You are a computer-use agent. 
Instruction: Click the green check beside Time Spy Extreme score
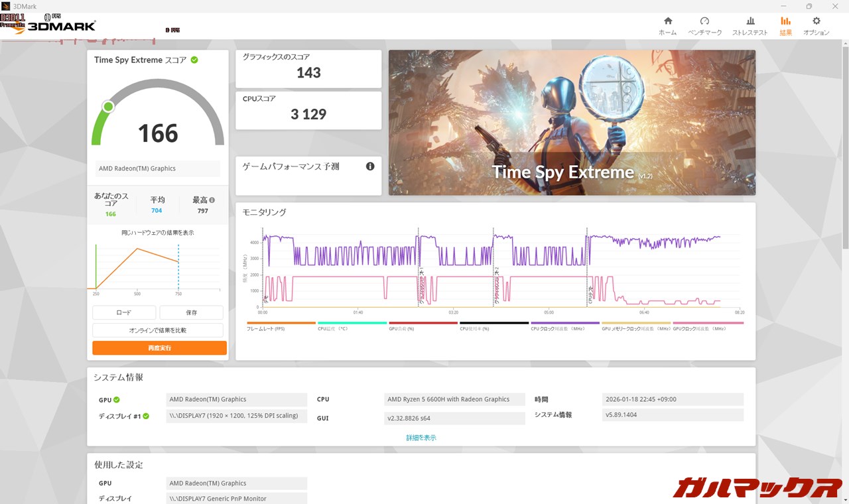(194, 60)
